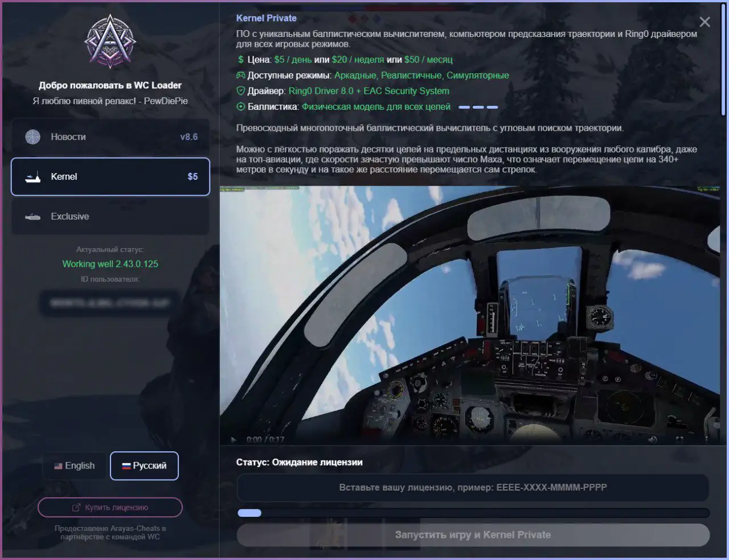Click "Аркадные, Реалистичные, Симуляторные" modes text
729x560 pixels.
click(421, 75)
